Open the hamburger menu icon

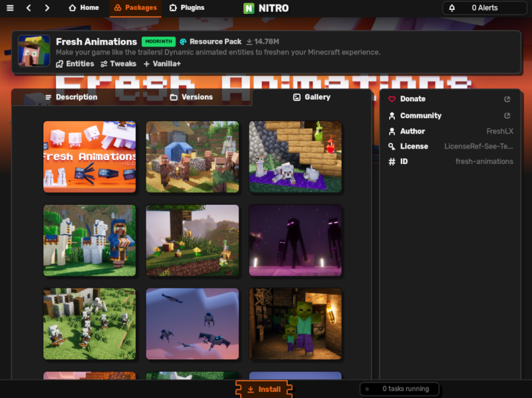click(x=10, y=8)
